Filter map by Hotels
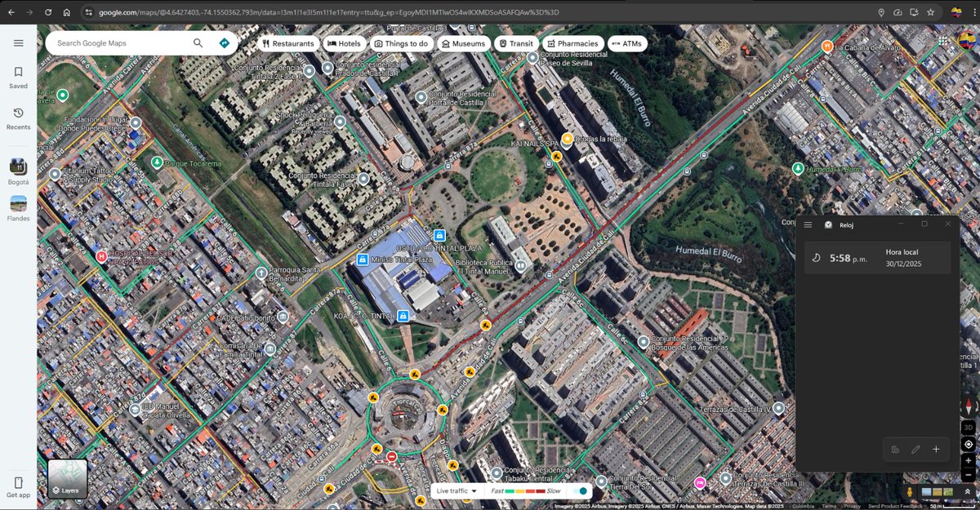The image size is (980, 510). pyautogui.click(x=344, y=44)
